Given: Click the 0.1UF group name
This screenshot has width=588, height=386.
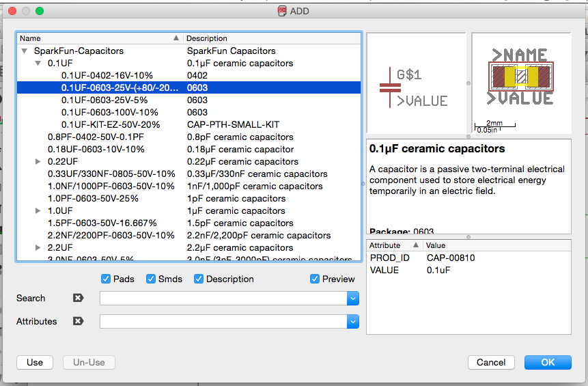Looking at the screenshot, I should (x=60, y=63).
